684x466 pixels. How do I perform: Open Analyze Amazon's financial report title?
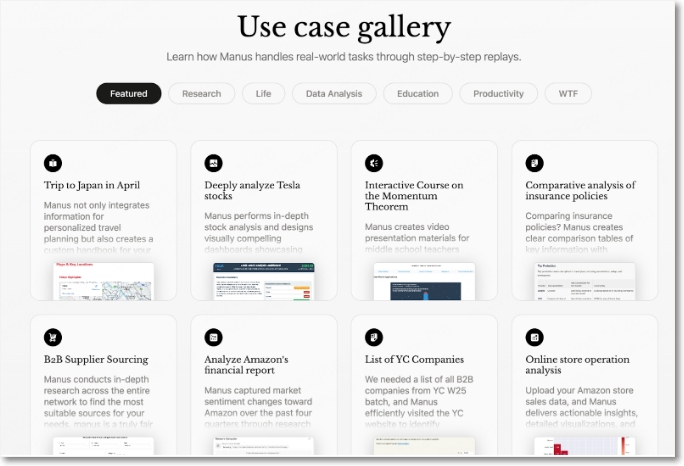click(246, 364)
